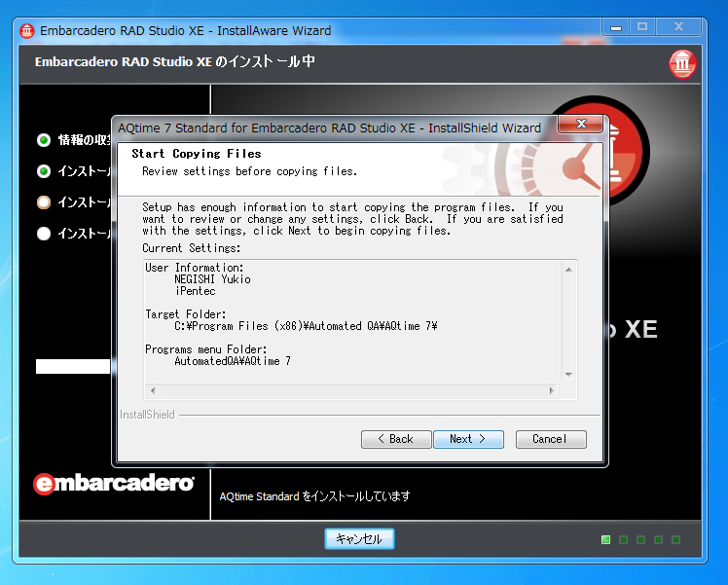Click 'Review settings before copying files.' text
The width and height of the screenshot is (728, 585).
(x=250, y=171)
